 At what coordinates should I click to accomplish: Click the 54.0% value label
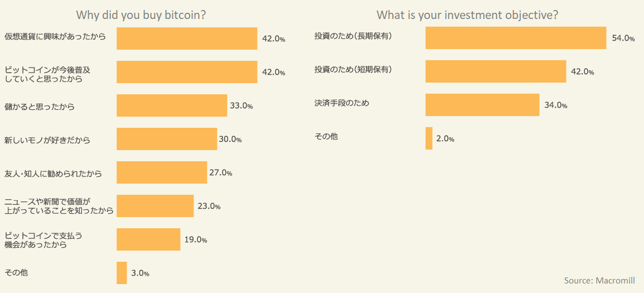tap(623, 39)
